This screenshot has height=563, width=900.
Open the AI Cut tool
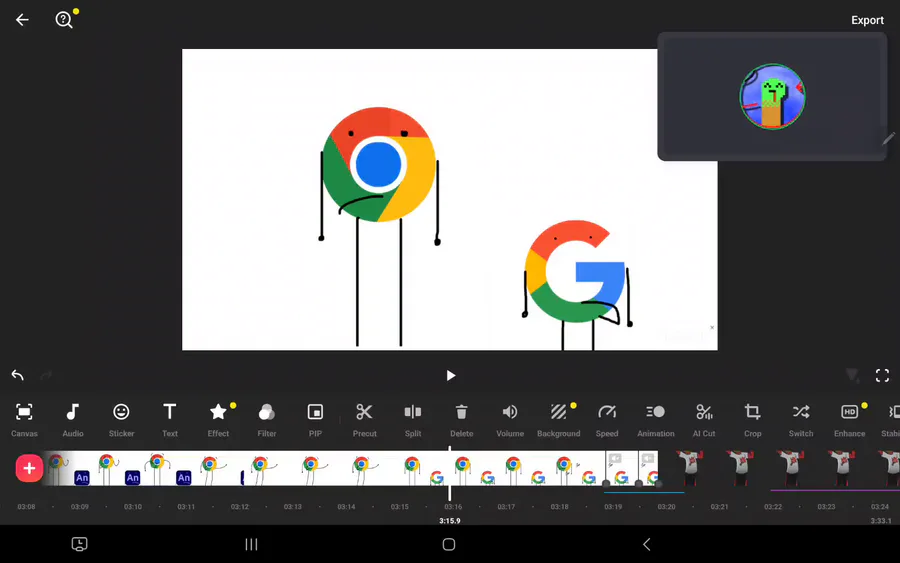coord(704,420)
